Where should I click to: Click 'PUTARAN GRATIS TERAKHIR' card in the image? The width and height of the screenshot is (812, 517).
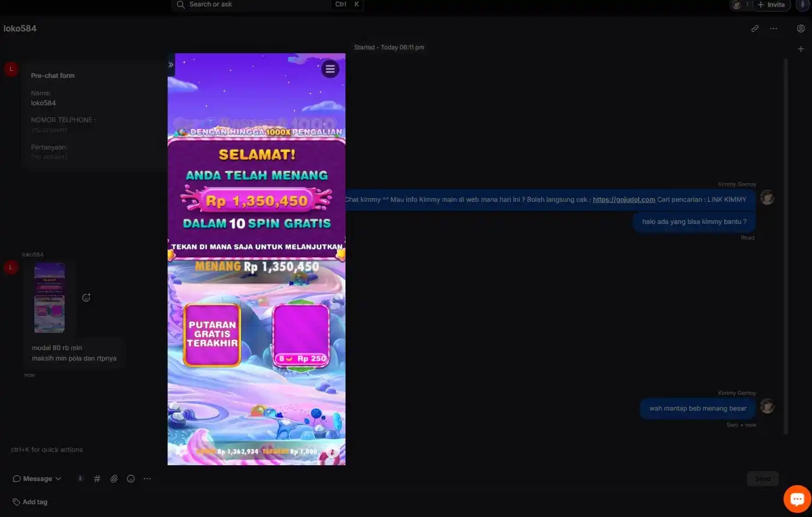tap(212, 335)
